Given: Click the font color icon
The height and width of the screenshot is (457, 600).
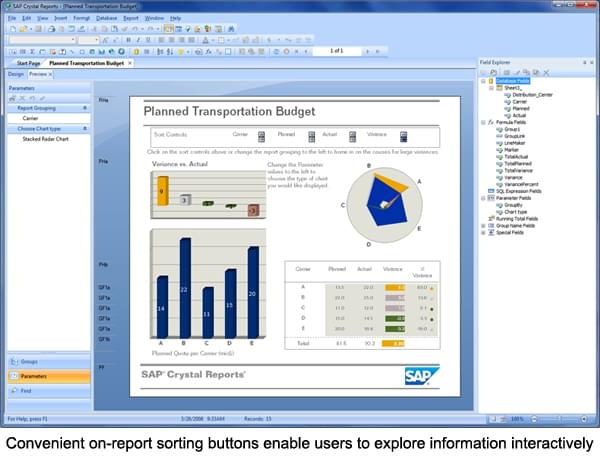Looking at the screenshot, I should click(206, 40).
